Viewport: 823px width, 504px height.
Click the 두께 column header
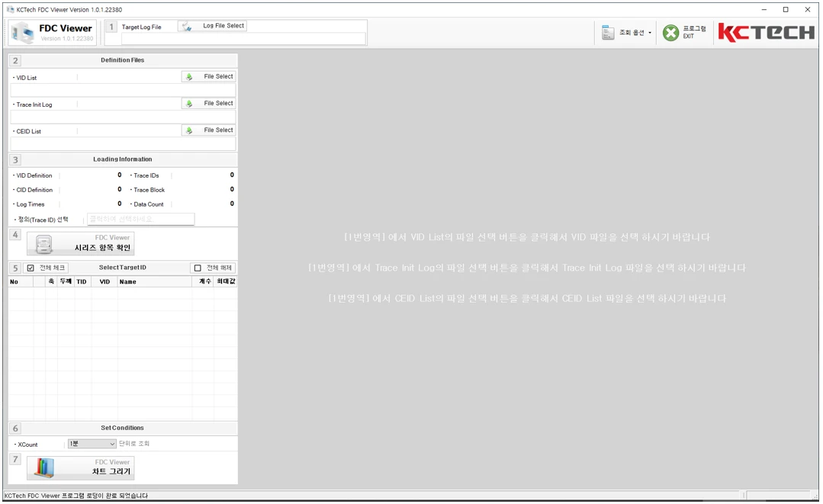(x=66, y=281)
